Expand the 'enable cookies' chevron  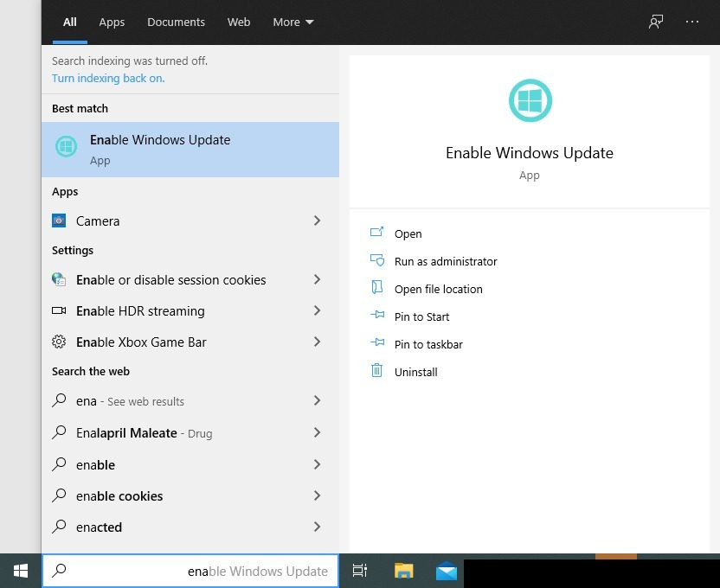tap(317, 495)
